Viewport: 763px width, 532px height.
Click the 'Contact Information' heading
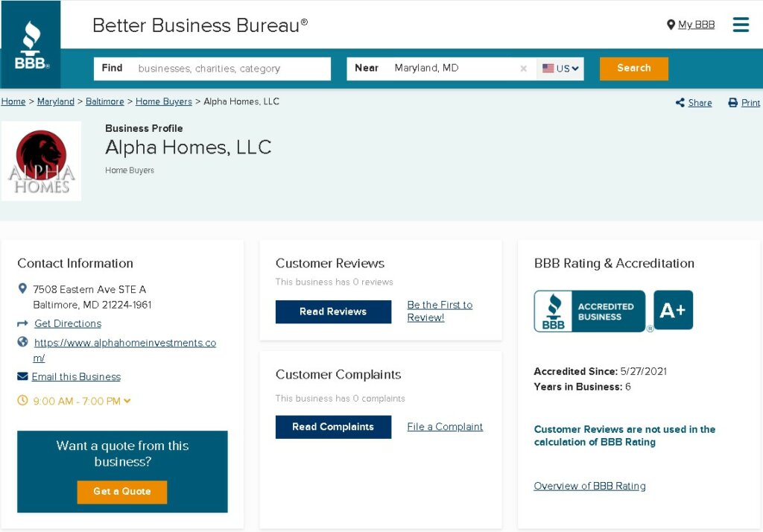point(75,263)
